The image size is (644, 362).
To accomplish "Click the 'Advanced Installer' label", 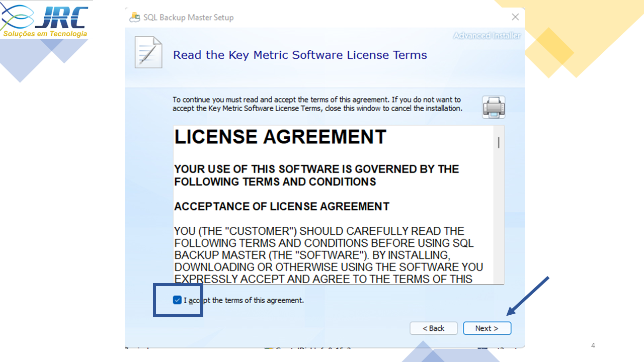I will 487,36.
